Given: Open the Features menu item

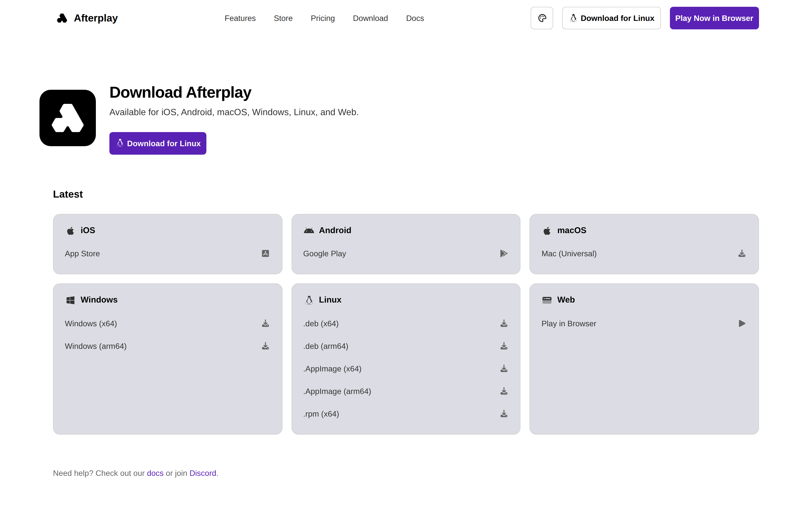Looking at the screenshot, I should pos(240,18).
